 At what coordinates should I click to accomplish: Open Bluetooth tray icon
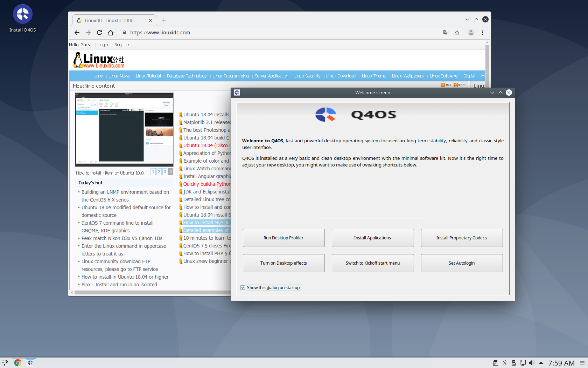pos(505,363)
